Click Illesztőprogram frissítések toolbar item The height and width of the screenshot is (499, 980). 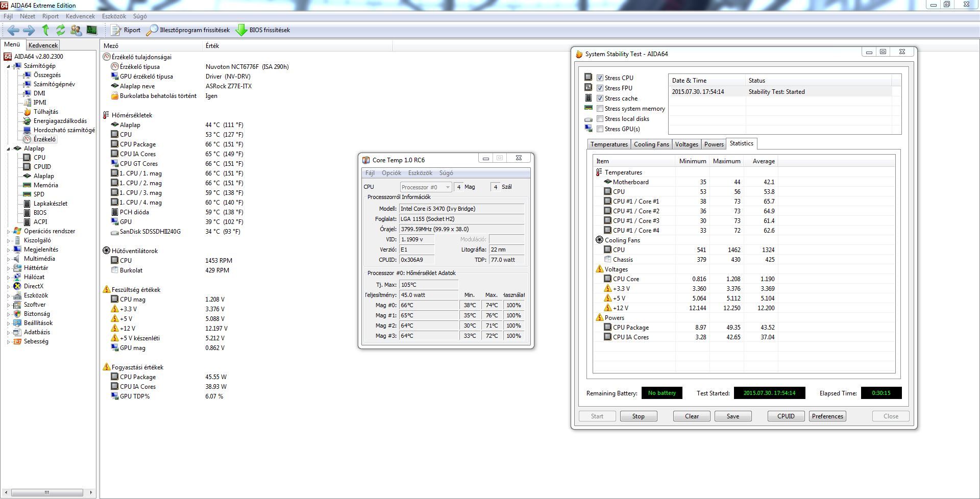[x=188, y=30]
